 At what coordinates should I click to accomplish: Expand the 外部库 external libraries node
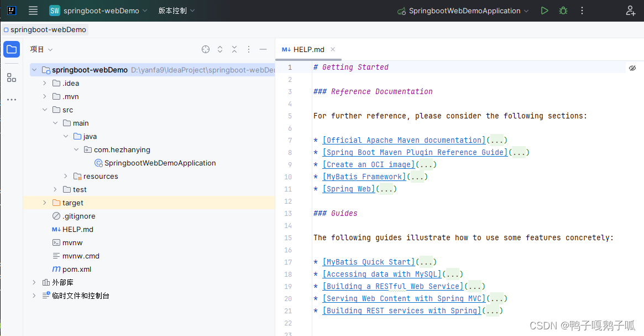34,282
